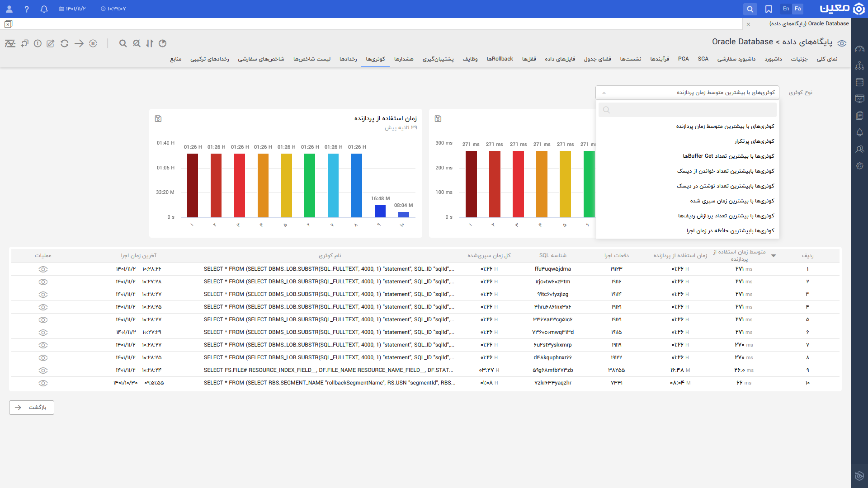Open the منابع tab
Viewport: 868px width, 488px height.
[x=176, y=59]
